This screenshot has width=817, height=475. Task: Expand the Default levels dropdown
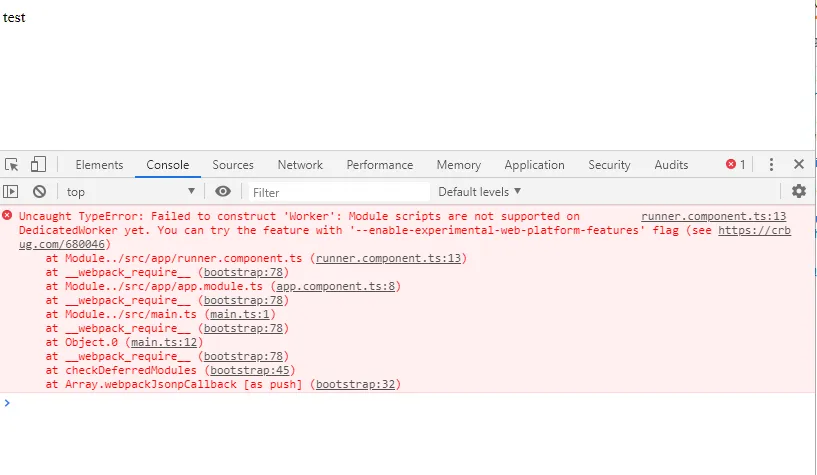click(x=479, y=192)
